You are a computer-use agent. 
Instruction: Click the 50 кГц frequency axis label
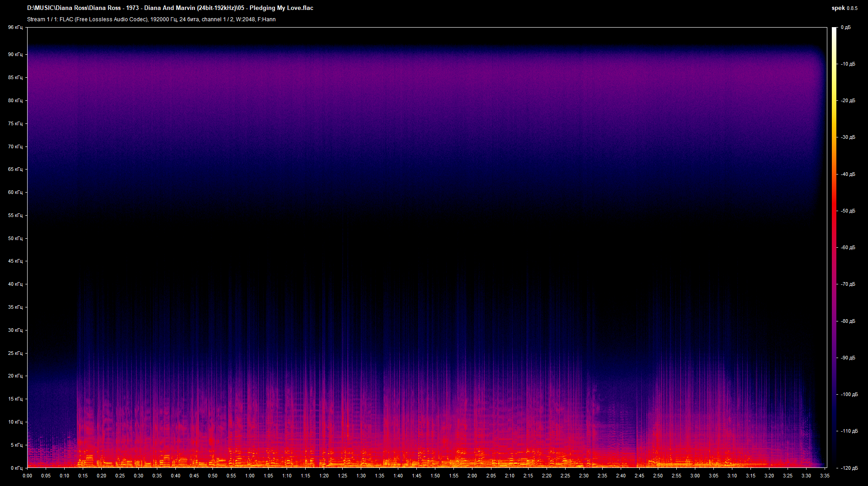coord(15,238)
